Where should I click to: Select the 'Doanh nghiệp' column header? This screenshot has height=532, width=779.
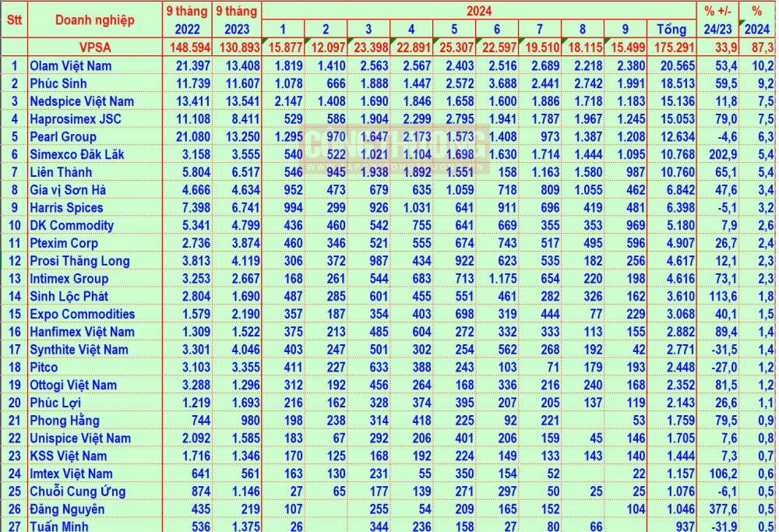[x=95, y=20]
